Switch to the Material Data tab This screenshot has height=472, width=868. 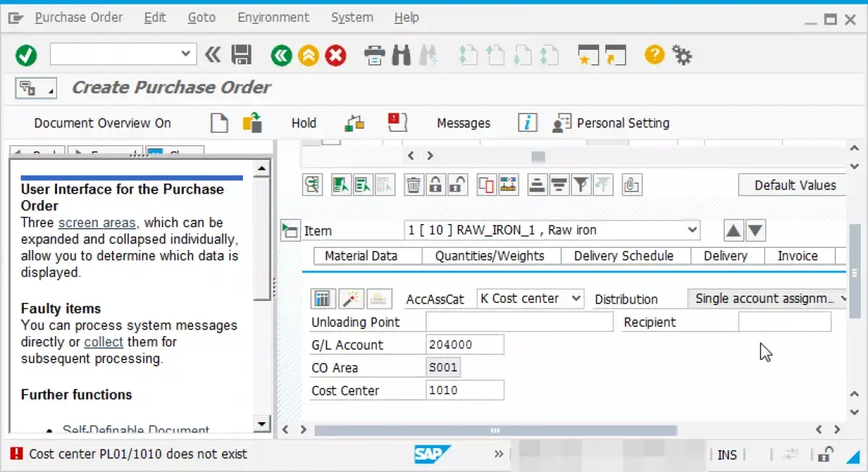(361, 256)
